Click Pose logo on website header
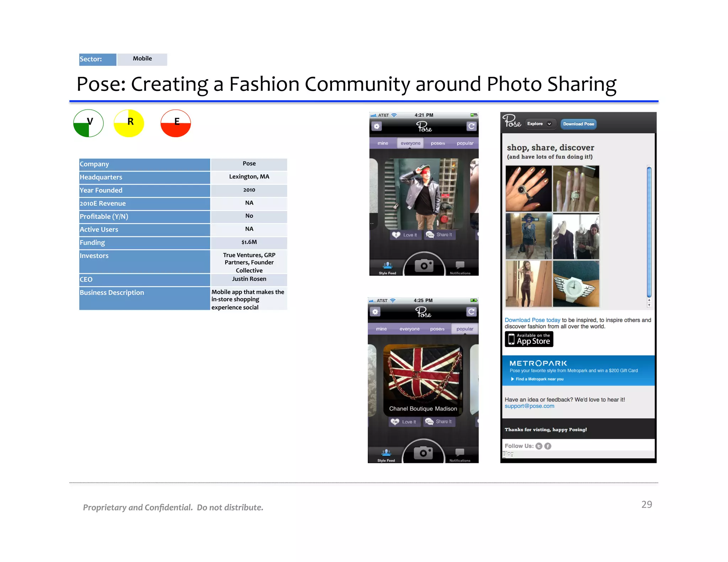 coord(512,121)
